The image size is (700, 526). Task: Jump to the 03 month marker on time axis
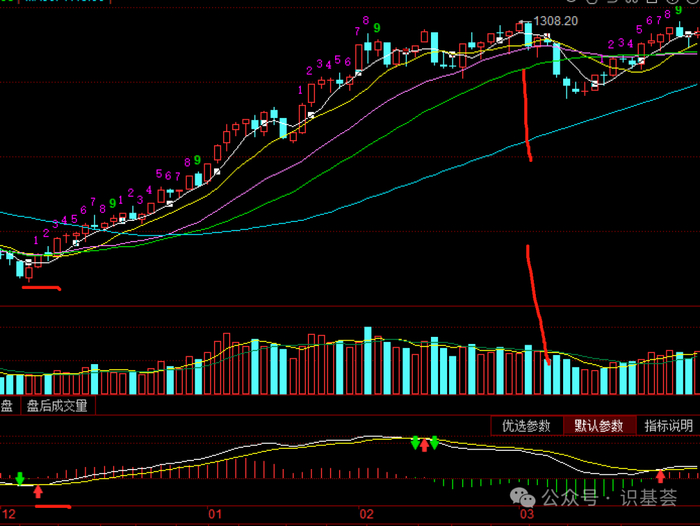[527, 514]
